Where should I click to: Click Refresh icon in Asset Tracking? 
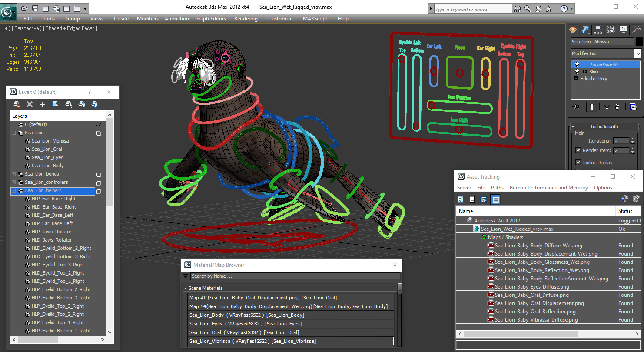460,199
